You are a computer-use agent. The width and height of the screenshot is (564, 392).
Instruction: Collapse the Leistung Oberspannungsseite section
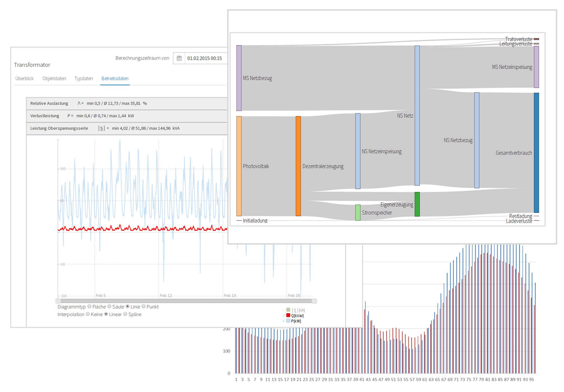(59, 128)
